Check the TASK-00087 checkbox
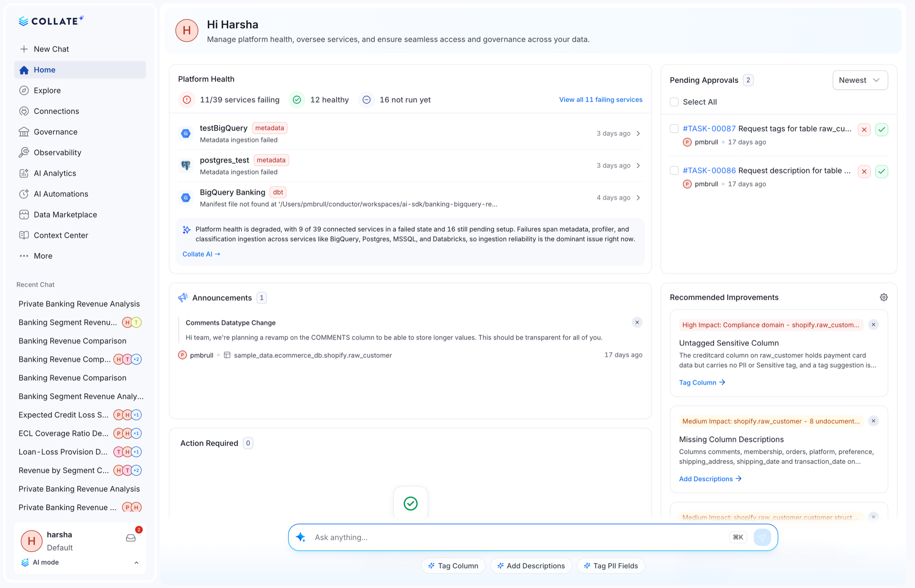Viewport: 915px width, 588px height. pyautogui.click(x=674, y=128)
